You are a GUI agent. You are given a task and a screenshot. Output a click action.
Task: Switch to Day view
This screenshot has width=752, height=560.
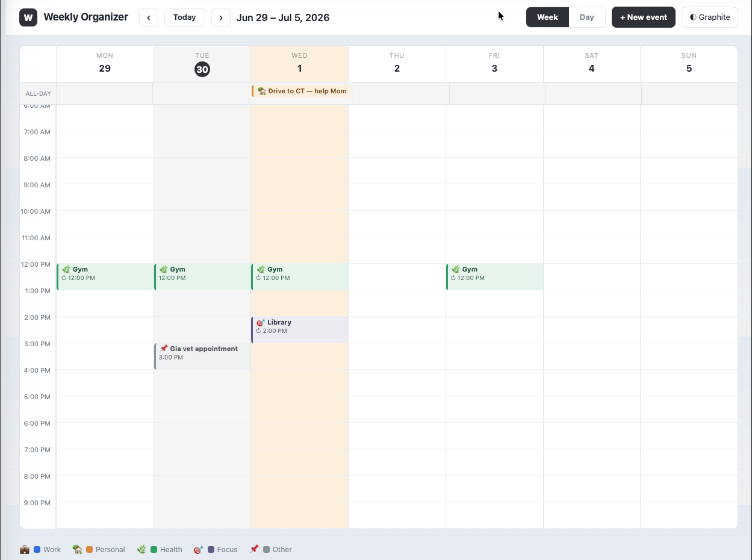[x=587, y=17]
